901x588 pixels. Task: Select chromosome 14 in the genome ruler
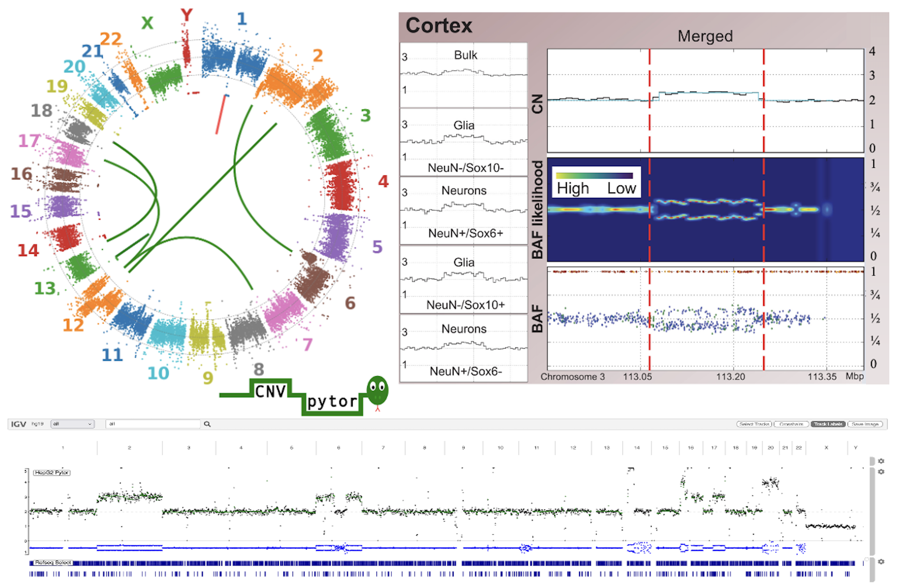point(637,448)
